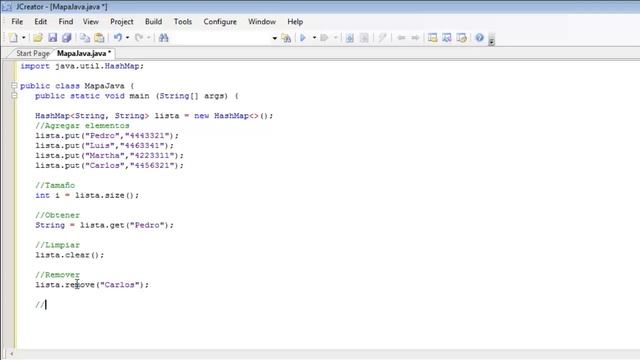Viewport: 640px width, 360px height.
Task: Undo the last edit using Undo icon
Action: tap(118, 38)
